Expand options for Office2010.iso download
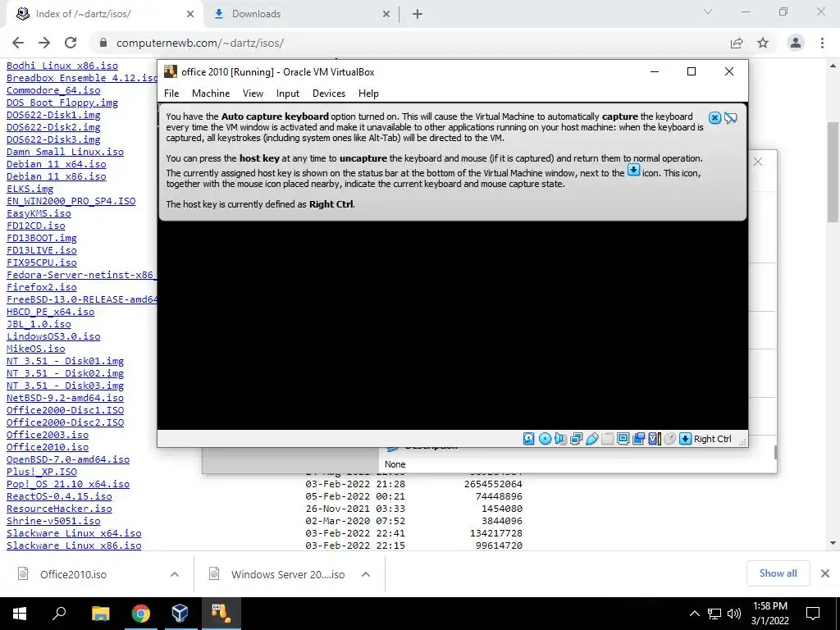 pos(175,574)
